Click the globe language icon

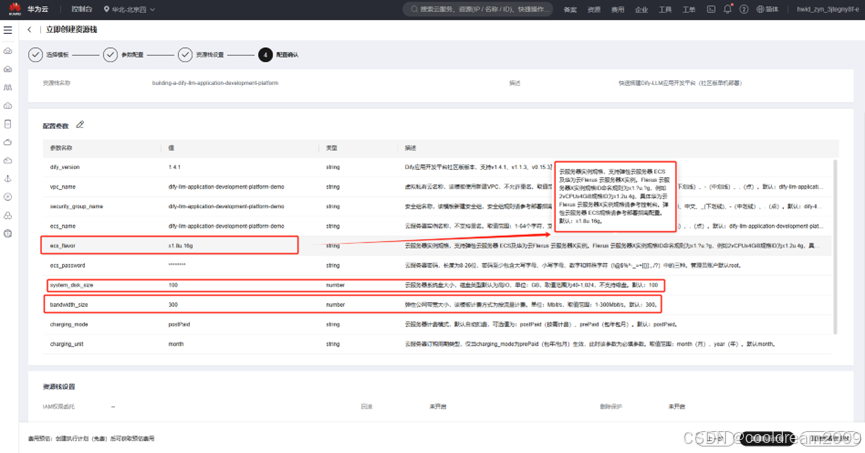760,9
